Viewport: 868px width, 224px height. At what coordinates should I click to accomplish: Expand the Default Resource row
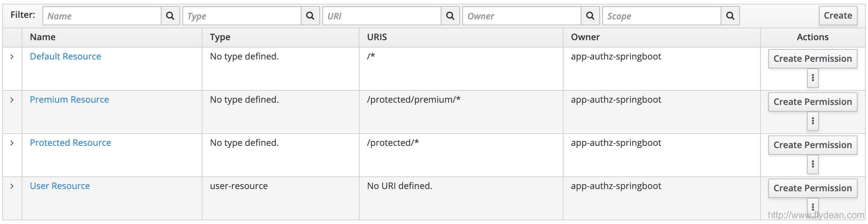12,57
